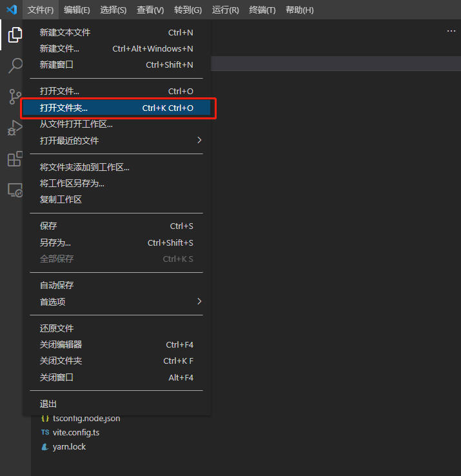Choose 关闭窗口 menu entry

[x=117, y=377]
